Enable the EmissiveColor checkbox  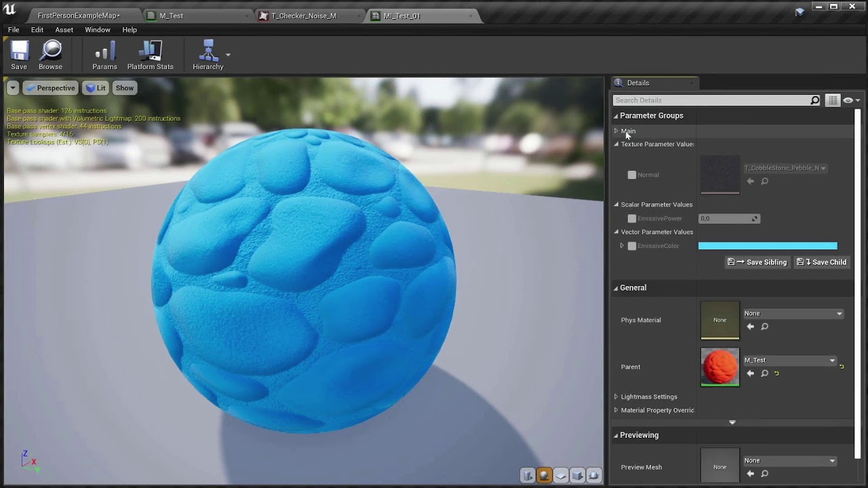(632, 246)
